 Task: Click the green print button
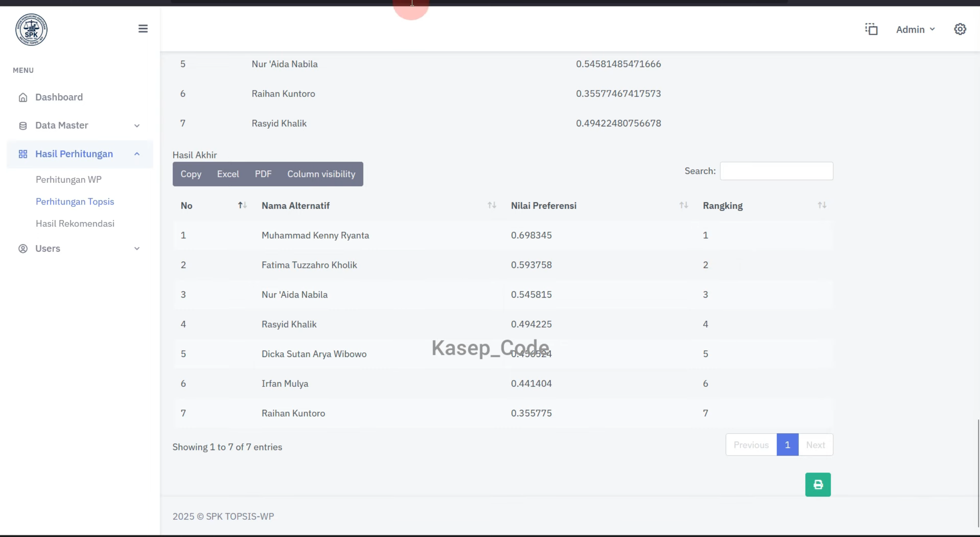[818, 485]
